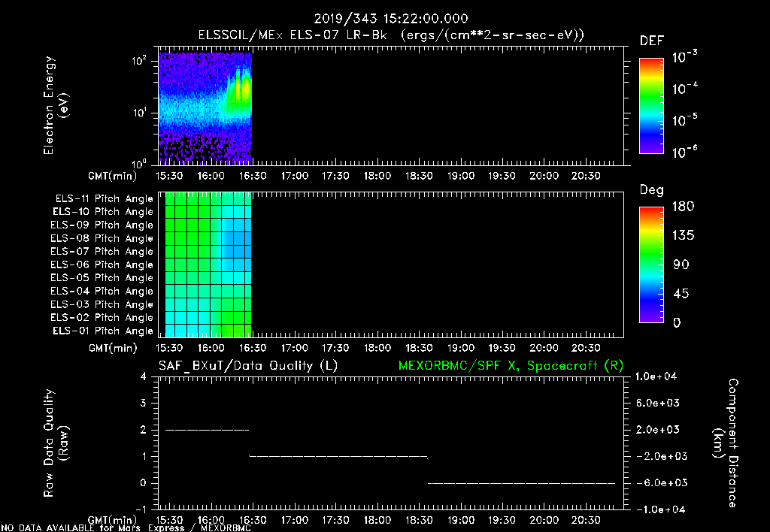
Task: Click the data quality line at level 2
Action: (208, 430)
